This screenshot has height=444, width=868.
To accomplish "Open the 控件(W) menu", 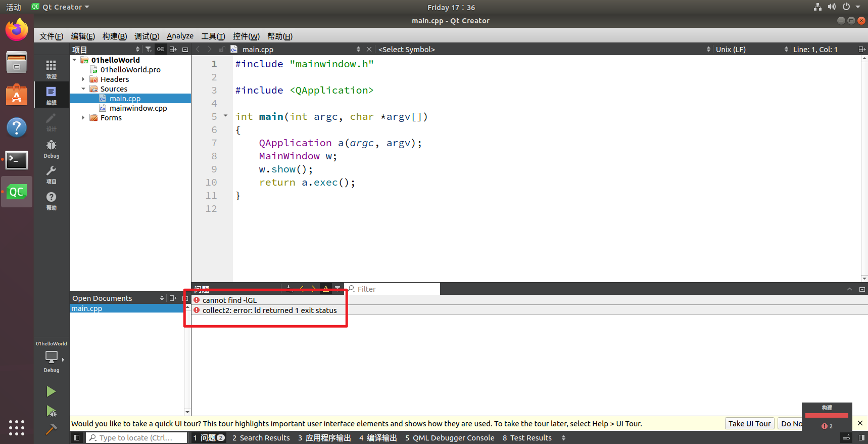I will pos(246,36).
